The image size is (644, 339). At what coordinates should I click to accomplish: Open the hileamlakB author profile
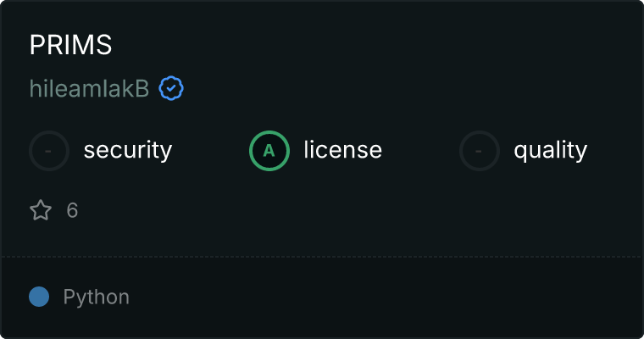(x=89, y=88)
